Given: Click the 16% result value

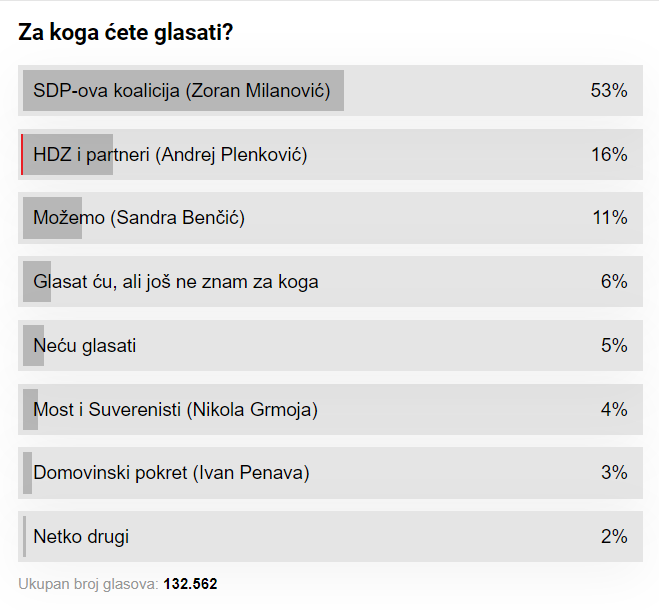Looking at the screenshot, I should point(609,155).
